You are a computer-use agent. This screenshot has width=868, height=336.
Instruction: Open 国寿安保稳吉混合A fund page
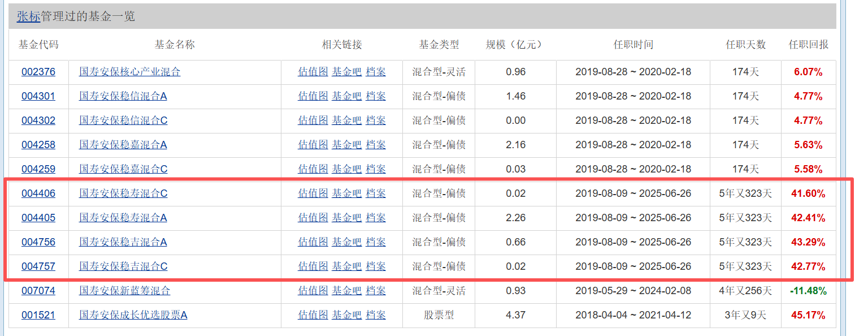coord(123,242)
